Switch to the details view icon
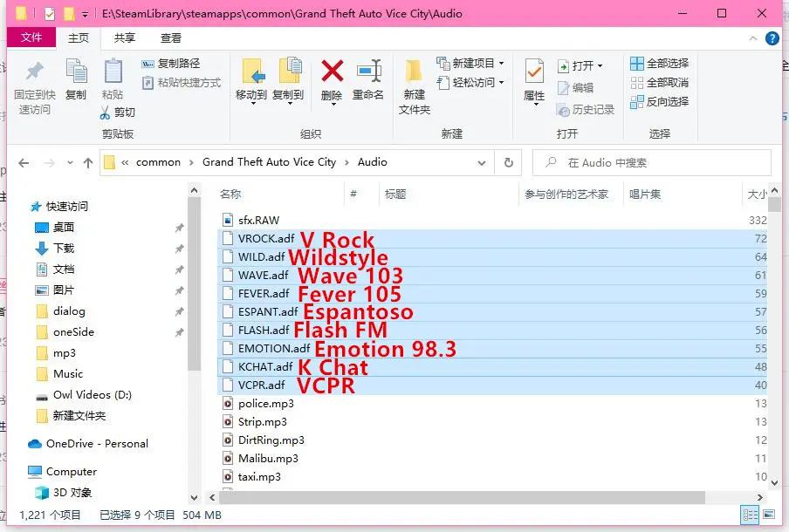Screen dimensions: 789x532 click(751, 515)
